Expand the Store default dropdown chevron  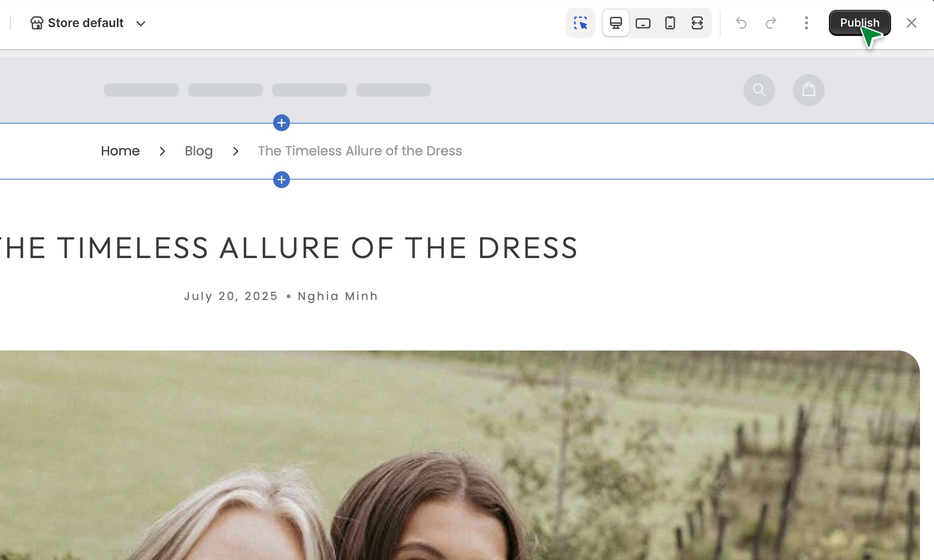pyautogui.click(x=141, y=23)
